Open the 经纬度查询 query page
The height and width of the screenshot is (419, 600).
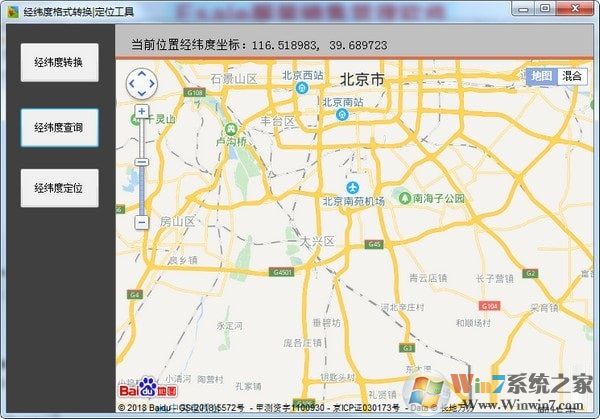[59, 127]
